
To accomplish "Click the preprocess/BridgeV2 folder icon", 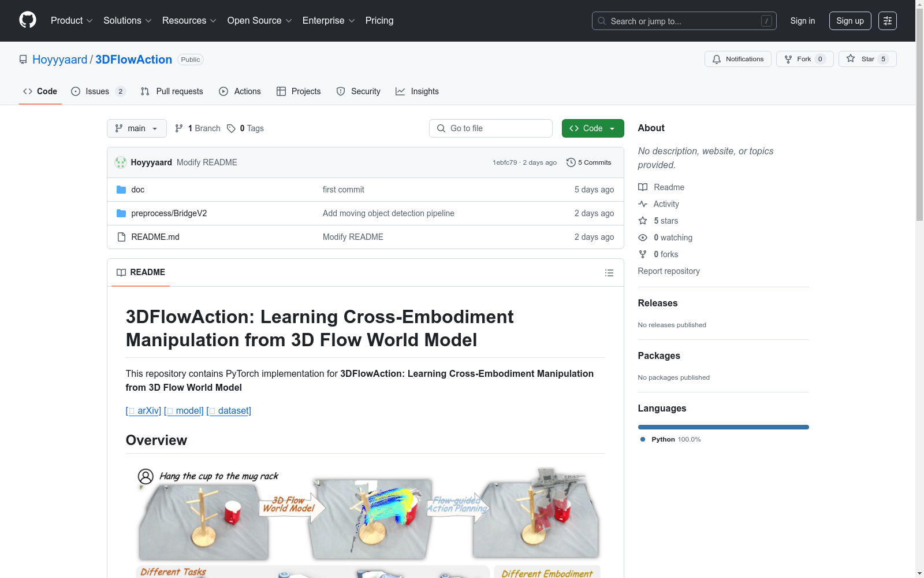I will coord(121,213).
